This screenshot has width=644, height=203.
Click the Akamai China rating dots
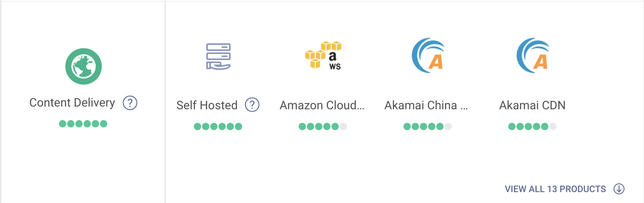coord(428,126)
